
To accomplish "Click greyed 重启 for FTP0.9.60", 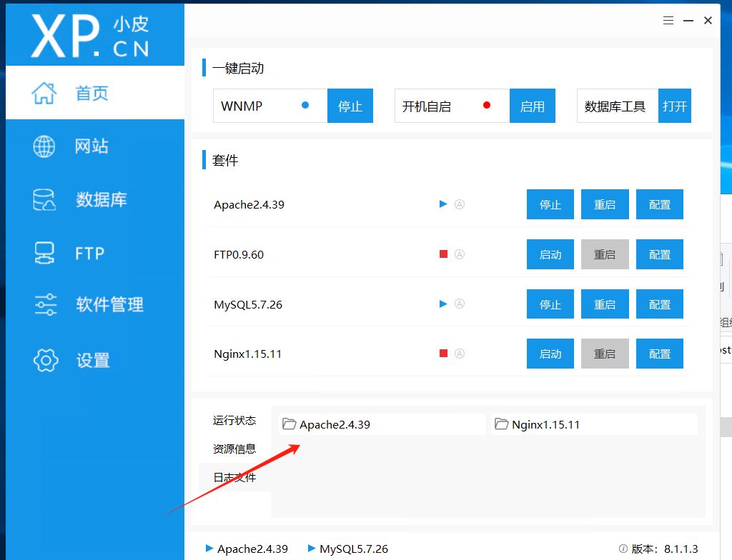I will 605,254.
